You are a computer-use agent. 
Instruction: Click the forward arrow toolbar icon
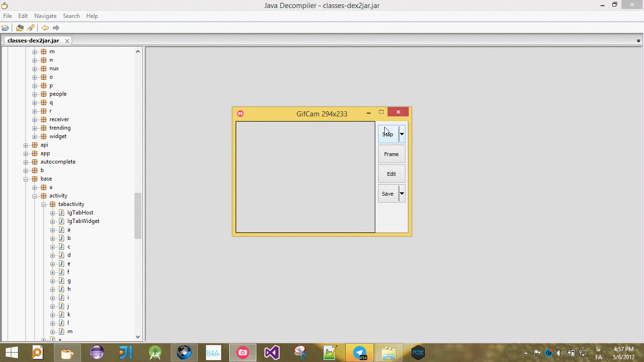(x=56, y=28)
